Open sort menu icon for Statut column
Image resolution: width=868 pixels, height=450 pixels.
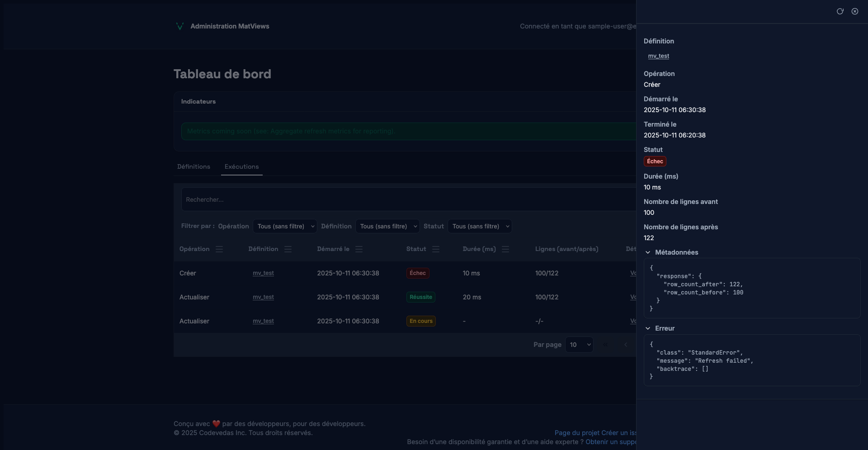[x=436, y=249]
